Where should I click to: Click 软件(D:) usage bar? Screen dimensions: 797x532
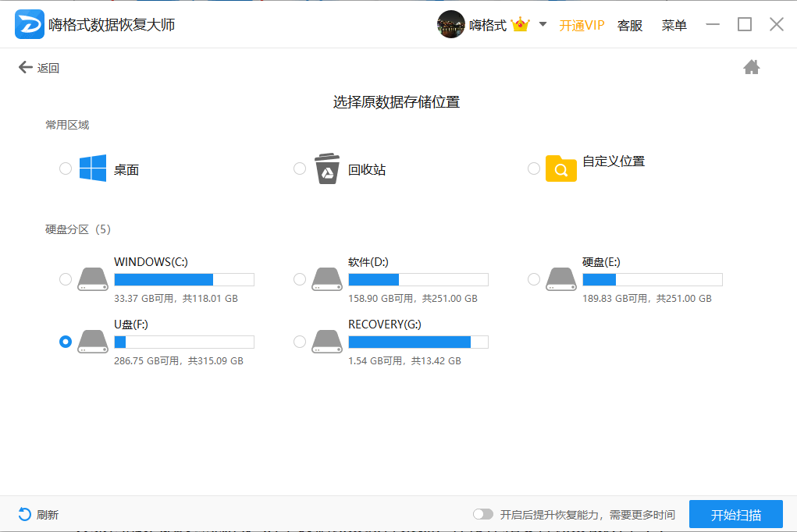coord(418,279)
